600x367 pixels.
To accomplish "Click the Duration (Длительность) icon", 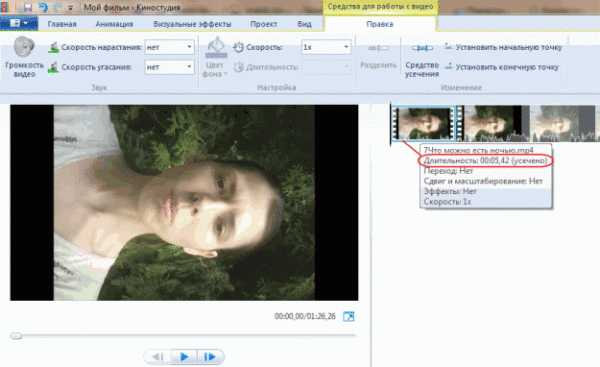I will point(238,67).
